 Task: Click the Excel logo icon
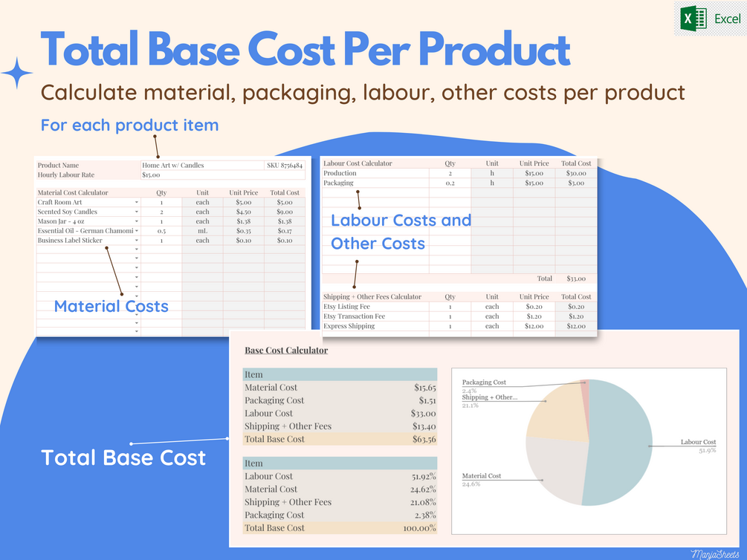coord(693,19)
